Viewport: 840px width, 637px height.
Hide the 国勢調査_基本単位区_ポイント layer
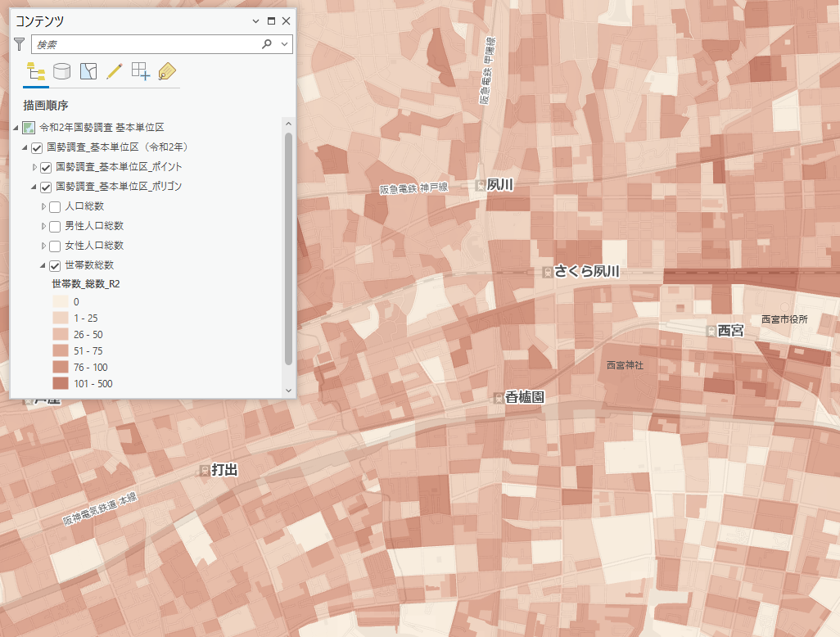pyautogui.click(x=46, y=167)
